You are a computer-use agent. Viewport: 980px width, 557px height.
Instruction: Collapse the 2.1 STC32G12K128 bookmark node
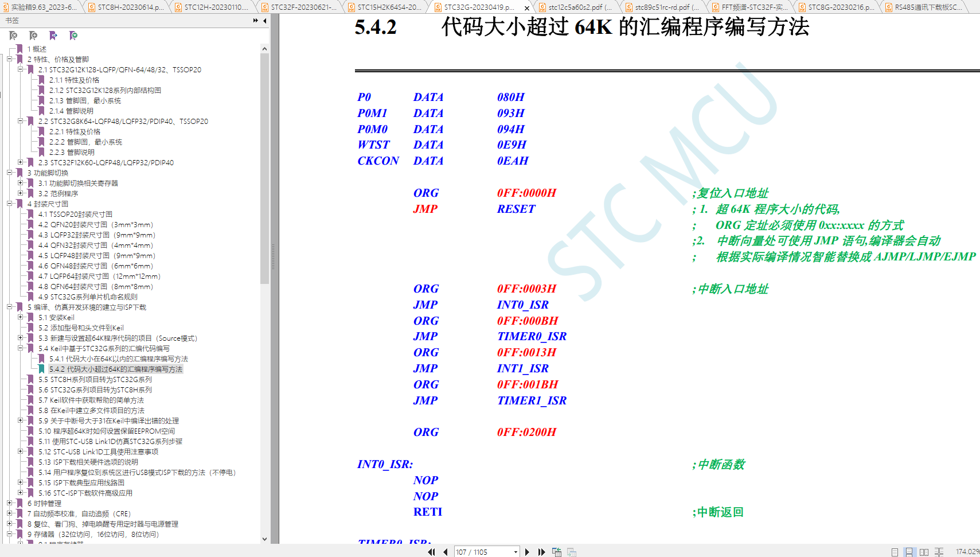coord(21,69)
